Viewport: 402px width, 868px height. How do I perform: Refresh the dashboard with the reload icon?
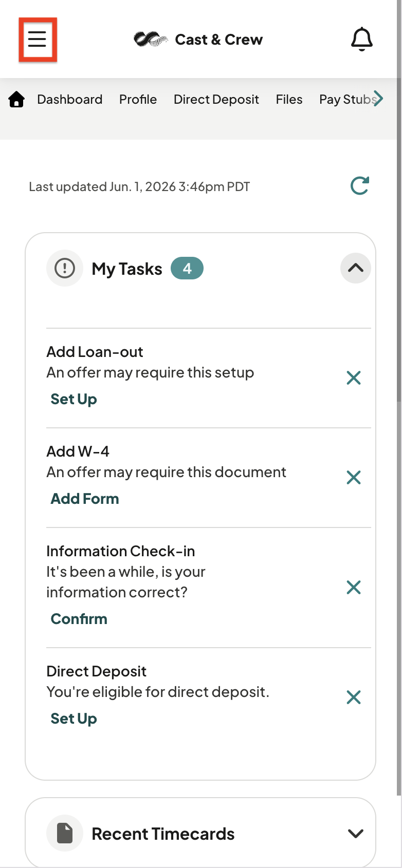click(360, 186)
